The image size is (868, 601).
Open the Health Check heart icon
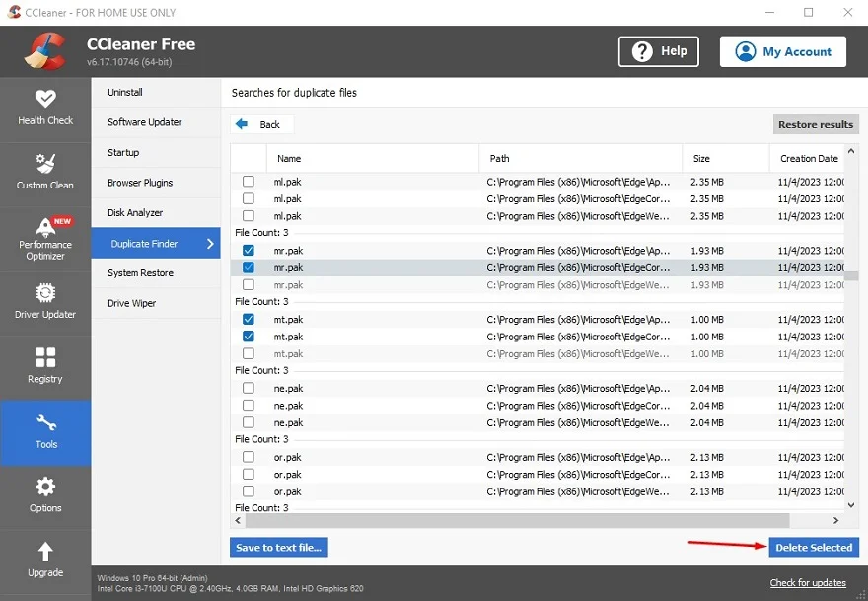click(45, 99)
